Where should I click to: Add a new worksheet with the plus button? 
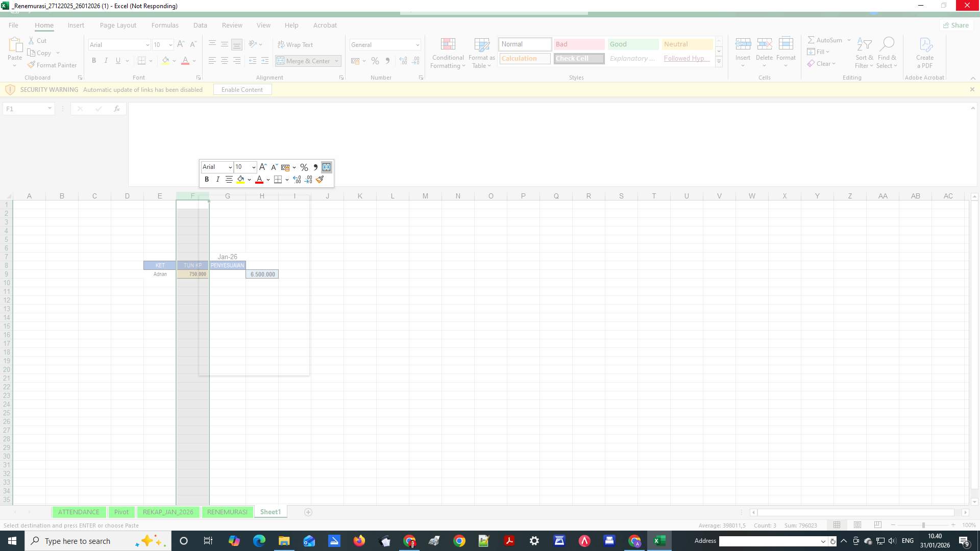click(x=308, y=512)
